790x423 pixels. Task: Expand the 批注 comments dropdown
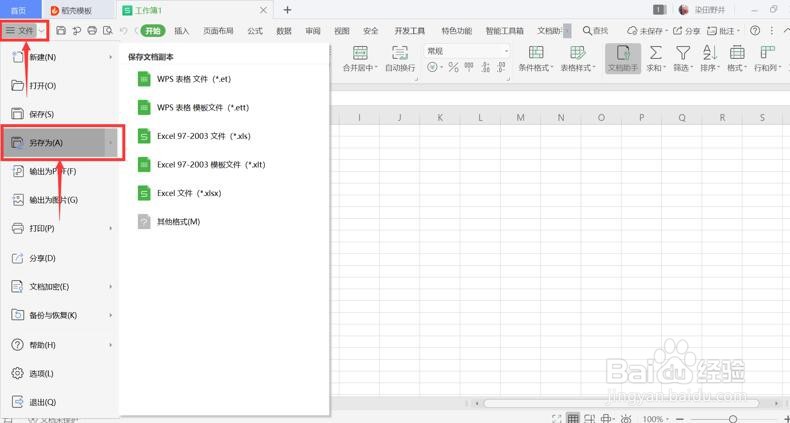[x=739, y=31]
